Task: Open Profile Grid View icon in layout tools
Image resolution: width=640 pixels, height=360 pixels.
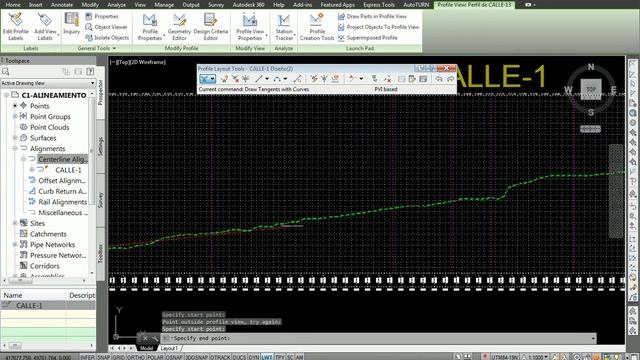Action: pyautogui.click(x=423, y=79)
